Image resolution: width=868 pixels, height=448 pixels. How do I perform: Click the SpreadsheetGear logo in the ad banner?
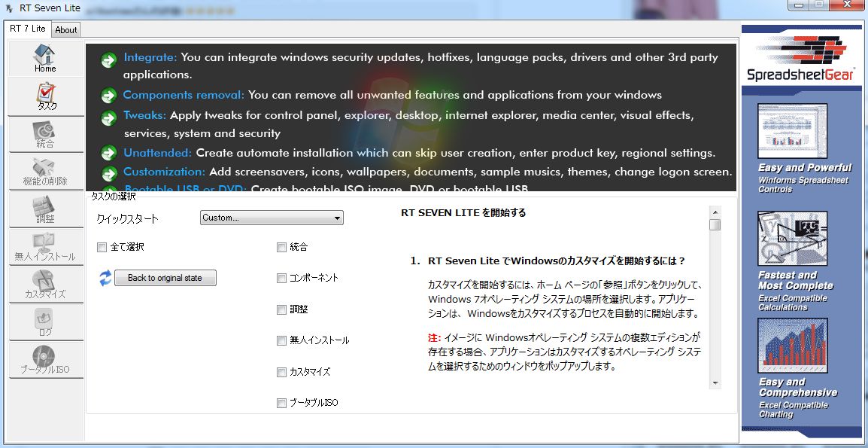[x=801, y=59]
